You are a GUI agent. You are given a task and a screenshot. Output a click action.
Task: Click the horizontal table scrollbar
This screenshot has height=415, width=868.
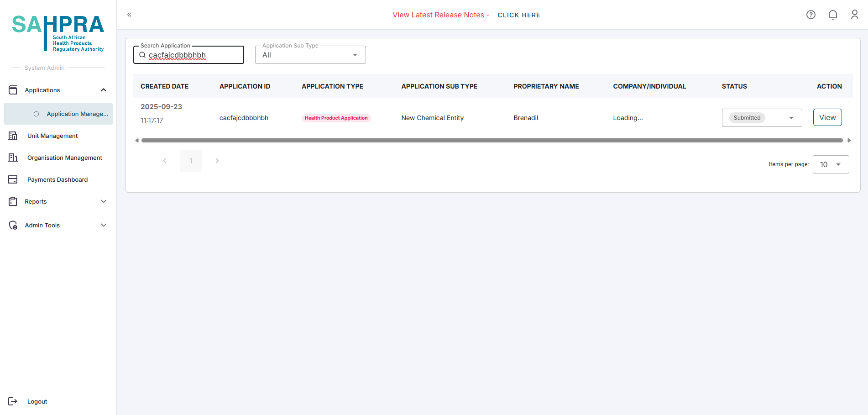492,141
